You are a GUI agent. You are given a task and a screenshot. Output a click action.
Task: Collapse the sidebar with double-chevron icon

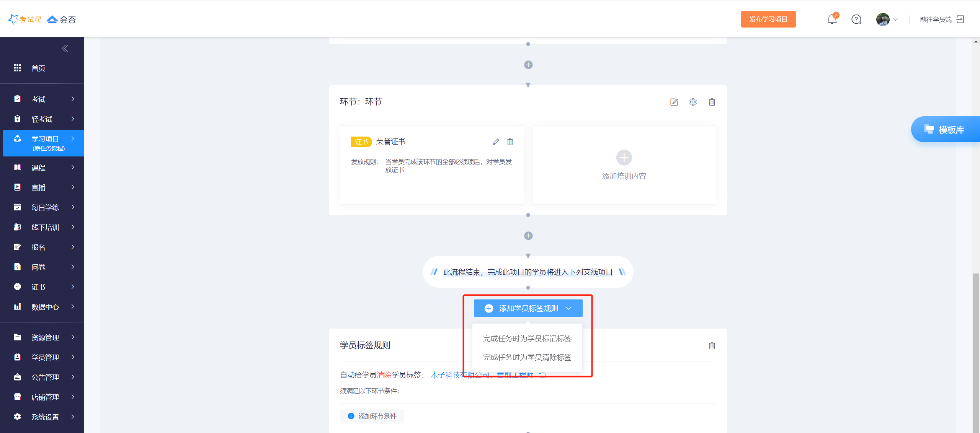pyautogui.click(x=65, y=49)
